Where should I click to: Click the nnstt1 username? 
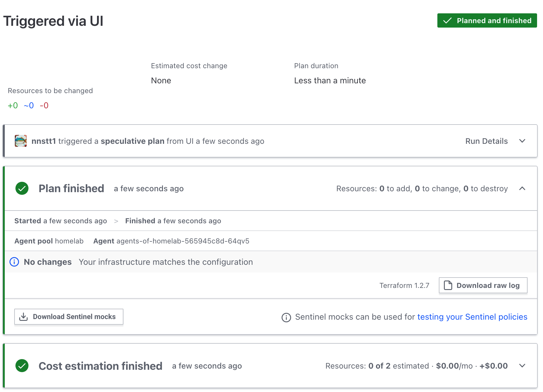tap(44, 141)
